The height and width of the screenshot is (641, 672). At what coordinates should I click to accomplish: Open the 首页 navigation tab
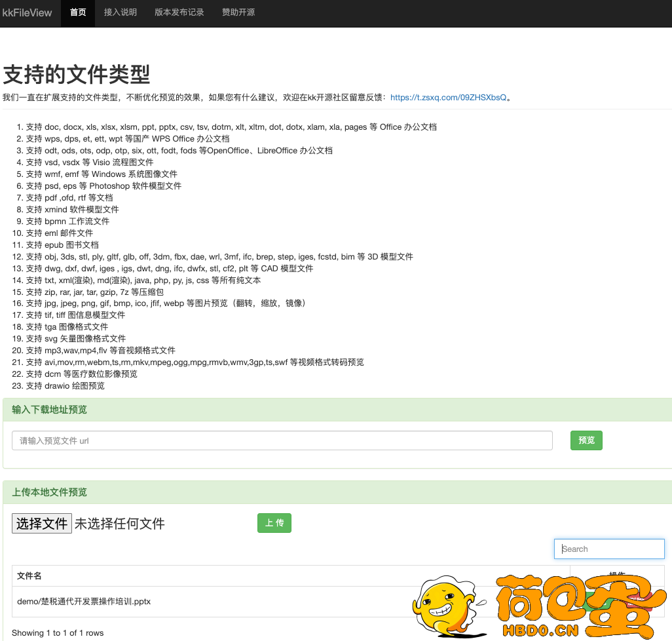(x=78, y=12)
